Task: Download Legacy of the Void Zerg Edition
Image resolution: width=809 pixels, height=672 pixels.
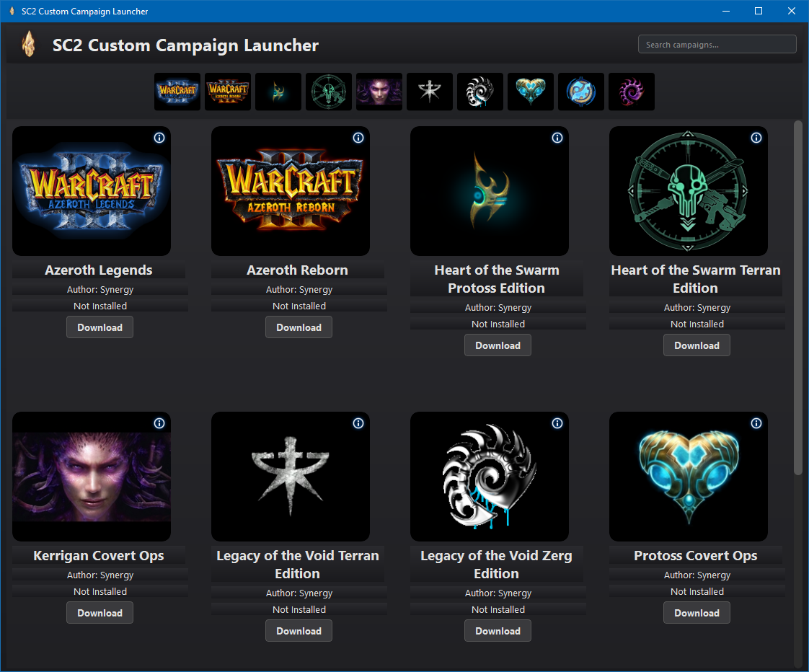Action: tap(498, 631)
